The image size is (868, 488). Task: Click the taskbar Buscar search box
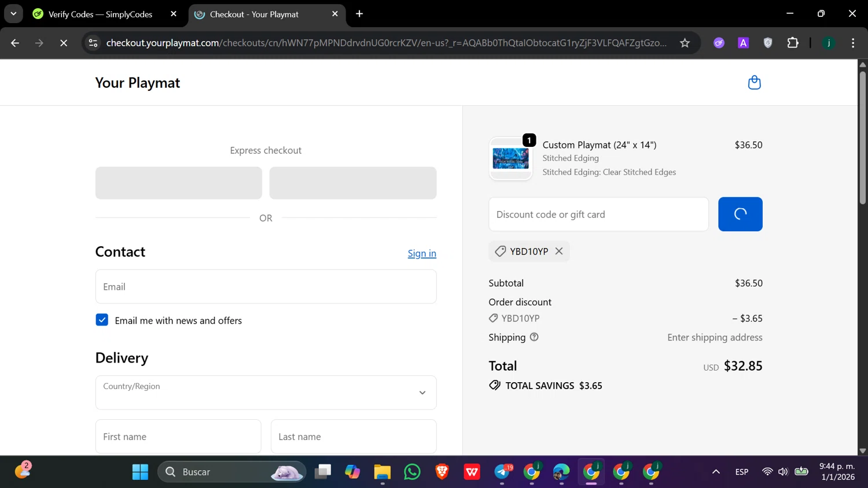click(231, 472)
